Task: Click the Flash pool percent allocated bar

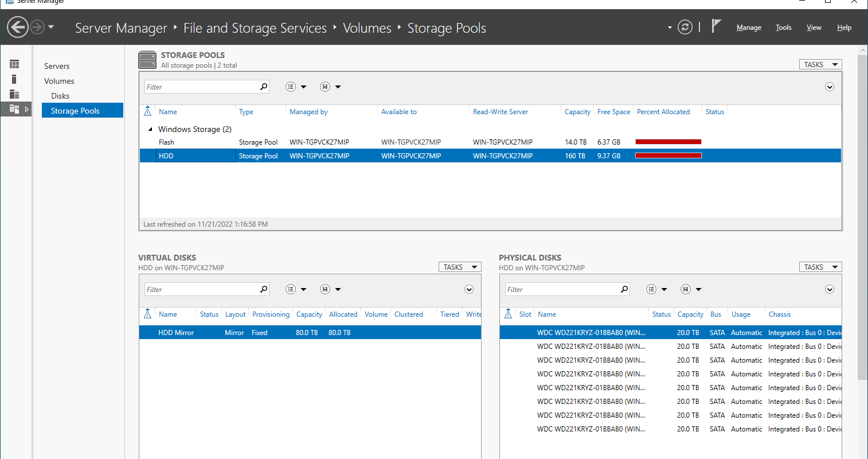Action: pos(668,142)
